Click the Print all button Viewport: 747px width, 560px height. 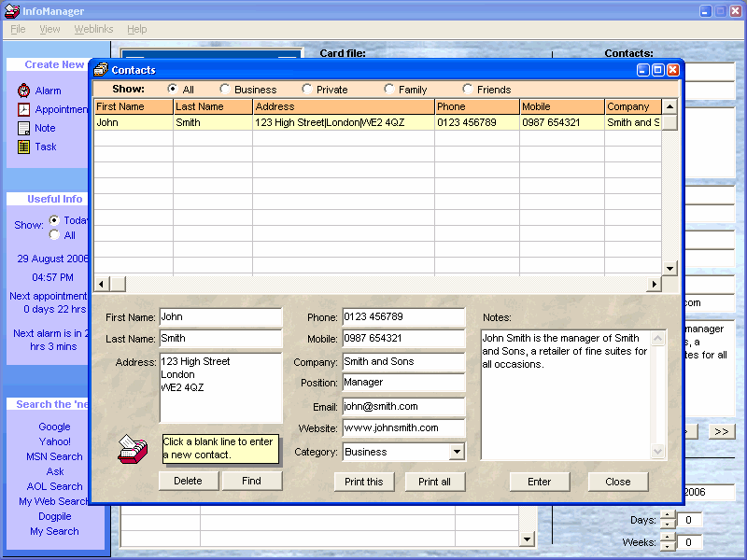tap(434, 482)
